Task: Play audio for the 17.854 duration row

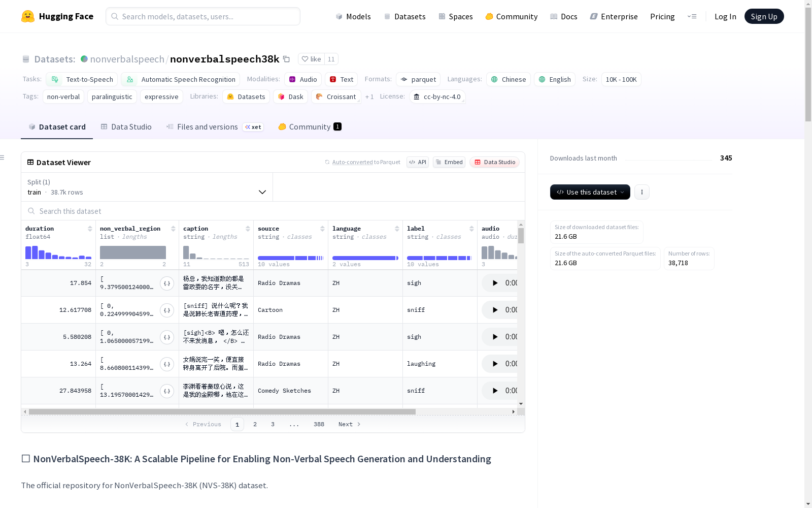Action: [x=495, y=283]
